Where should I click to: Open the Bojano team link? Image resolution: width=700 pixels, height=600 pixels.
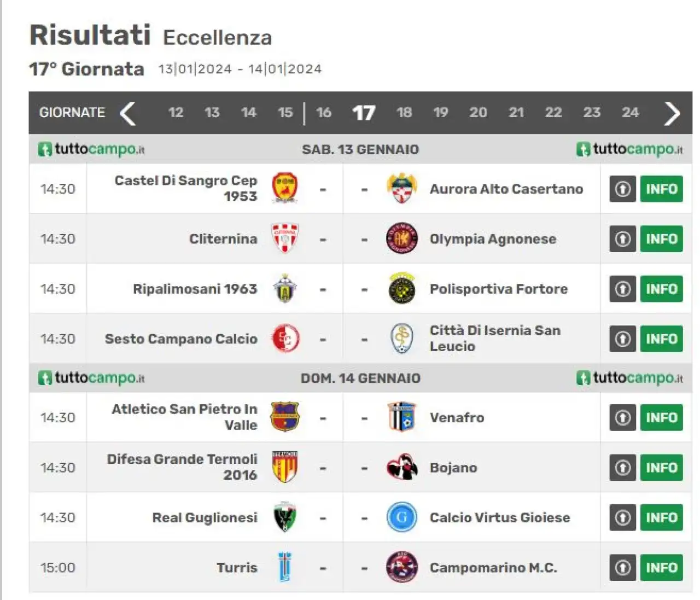453,468
